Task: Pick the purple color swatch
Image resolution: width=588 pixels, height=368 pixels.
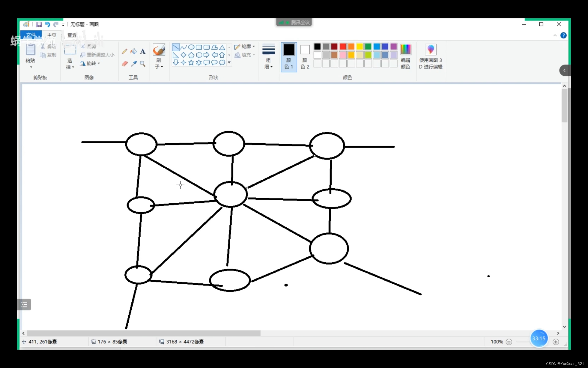Action: pos(393,46)
